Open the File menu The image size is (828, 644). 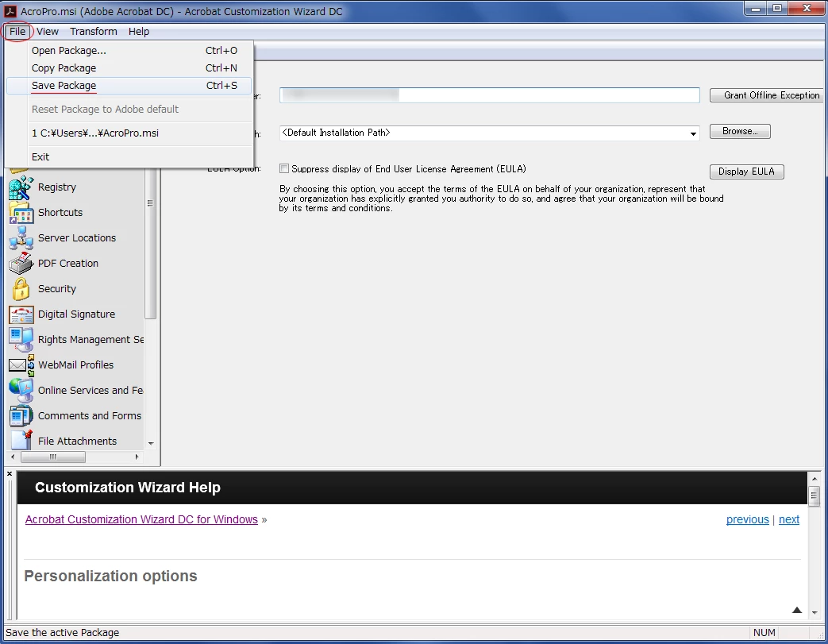17,31
